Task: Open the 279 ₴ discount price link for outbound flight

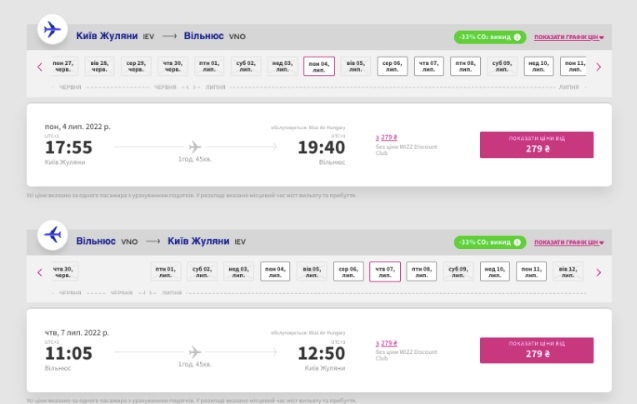Action: 386,138
